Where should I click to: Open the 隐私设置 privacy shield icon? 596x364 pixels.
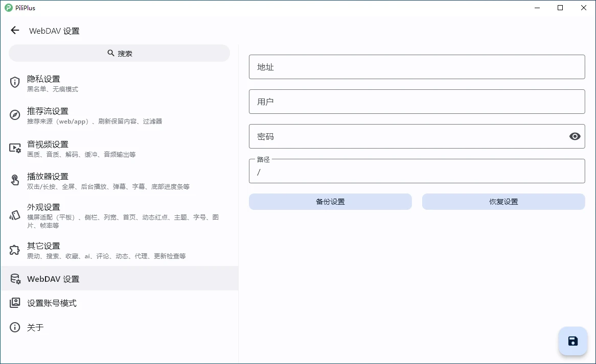pos(15,82)
